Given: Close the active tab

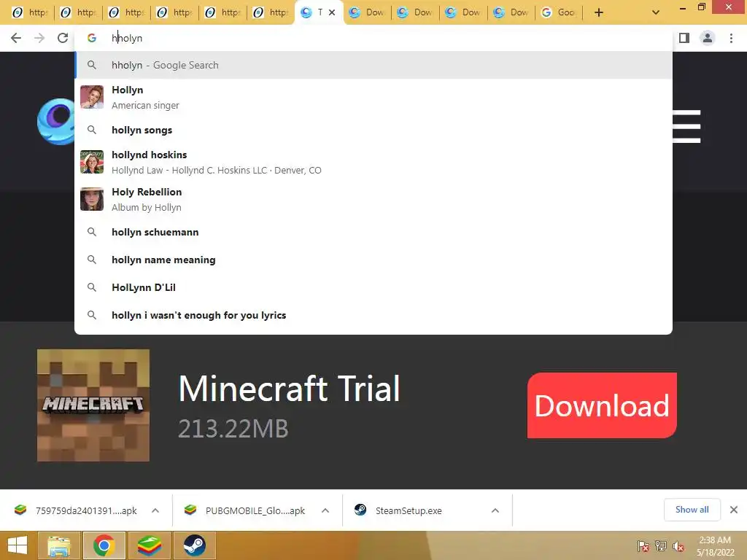Looking at the screenshot, I should coord(332,12).
